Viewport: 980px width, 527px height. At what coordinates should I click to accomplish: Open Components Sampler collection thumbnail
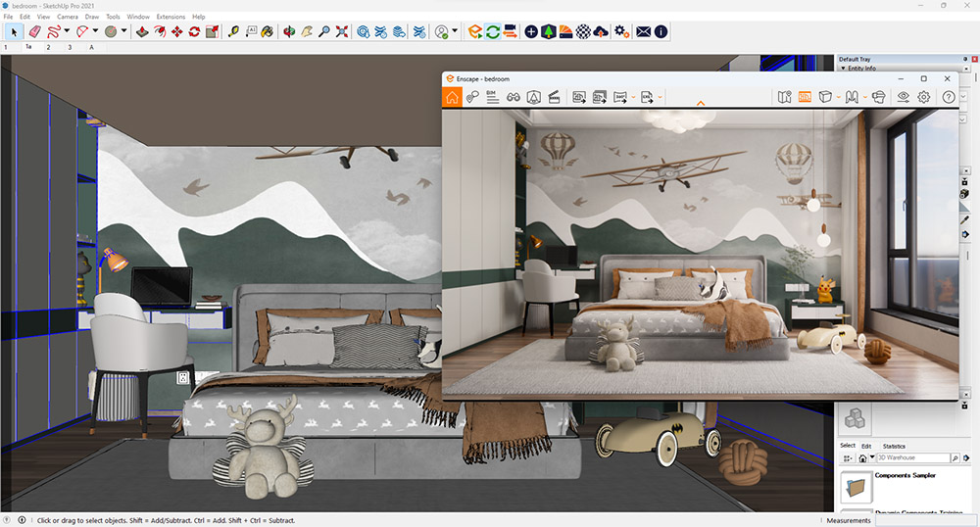point(856,488)
